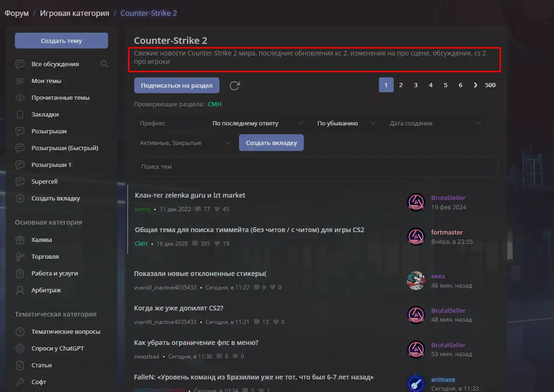Image resolution: width=554 pixels, height=392 pixels.
Task: Click the chat icon next to Розыгрыши
Action: [20, 131]
